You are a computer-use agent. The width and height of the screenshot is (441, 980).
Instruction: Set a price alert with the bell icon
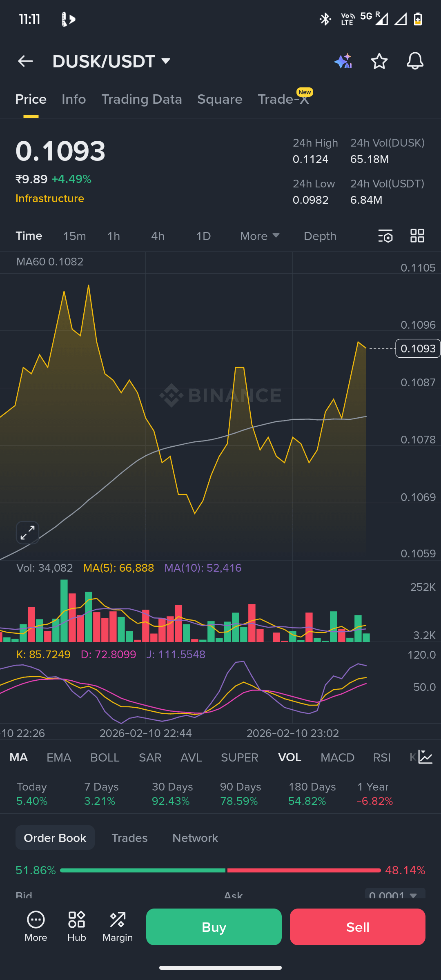415,61
